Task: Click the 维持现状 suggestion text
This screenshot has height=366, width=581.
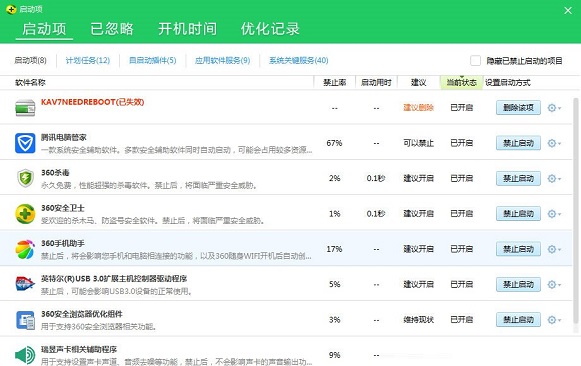Action: click(418, 320)
